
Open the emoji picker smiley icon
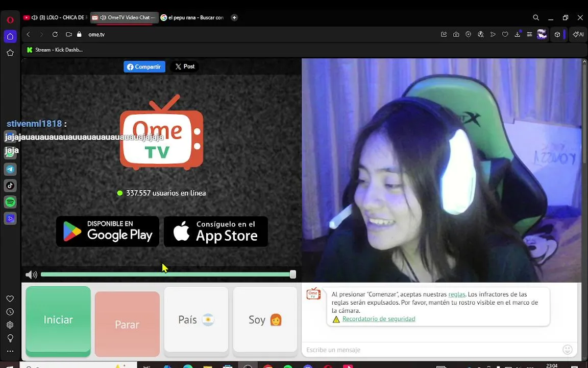pyautogui.click(x=568, y=350)
